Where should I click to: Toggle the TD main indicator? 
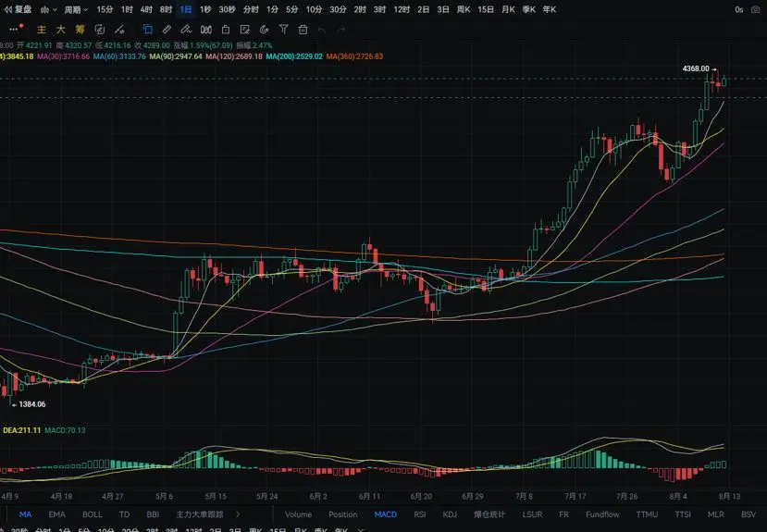point(124,514)
